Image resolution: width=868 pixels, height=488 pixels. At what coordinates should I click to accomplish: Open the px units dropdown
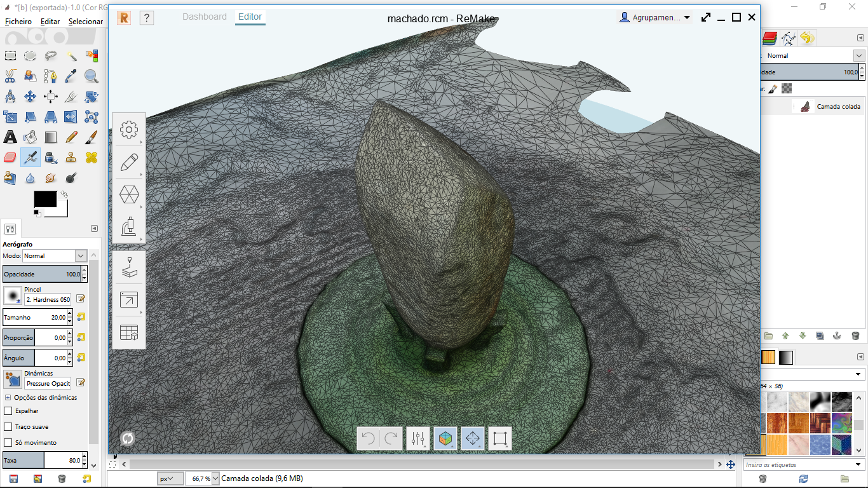pos(170,478)
